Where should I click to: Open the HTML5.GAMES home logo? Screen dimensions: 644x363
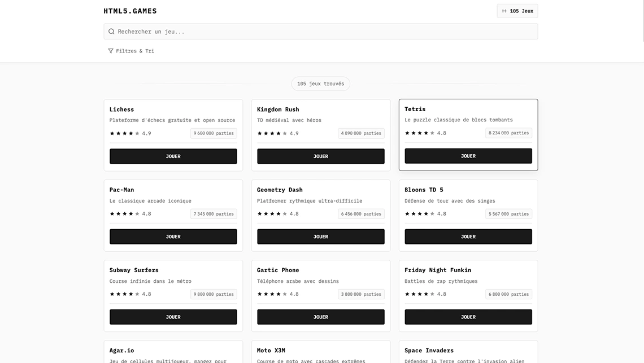tap(130, 11)
